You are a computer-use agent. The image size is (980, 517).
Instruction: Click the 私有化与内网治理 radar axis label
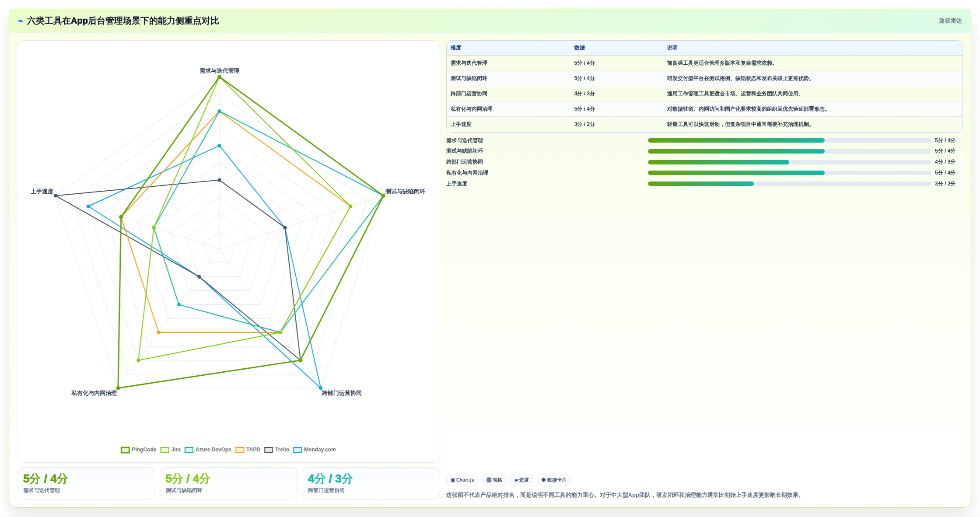coord(94,393)
